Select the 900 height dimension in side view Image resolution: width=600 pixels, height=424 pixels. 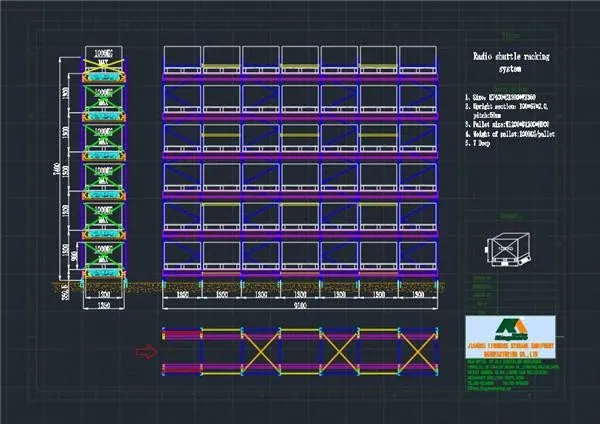(75, 255)
